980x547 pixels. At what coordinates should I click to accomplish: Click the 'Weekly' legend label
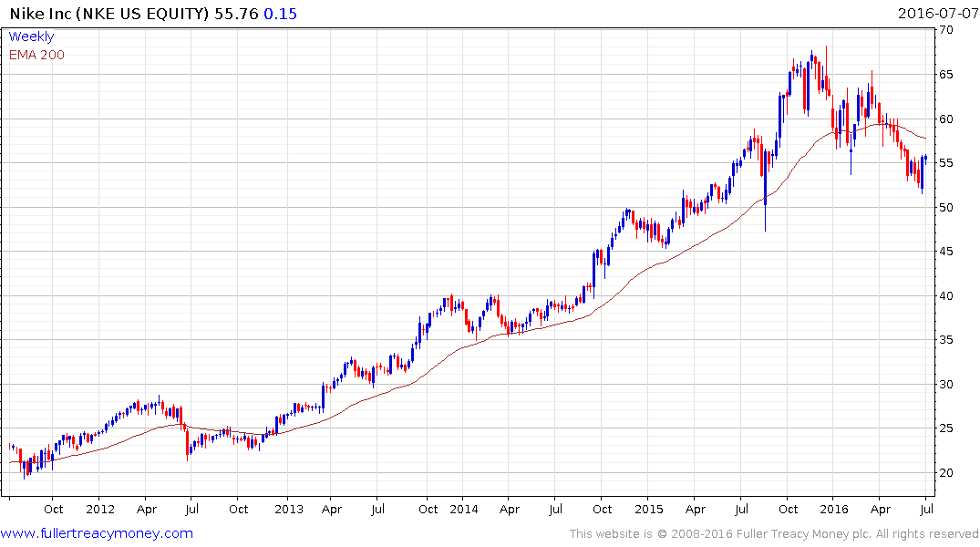(31, 36)
